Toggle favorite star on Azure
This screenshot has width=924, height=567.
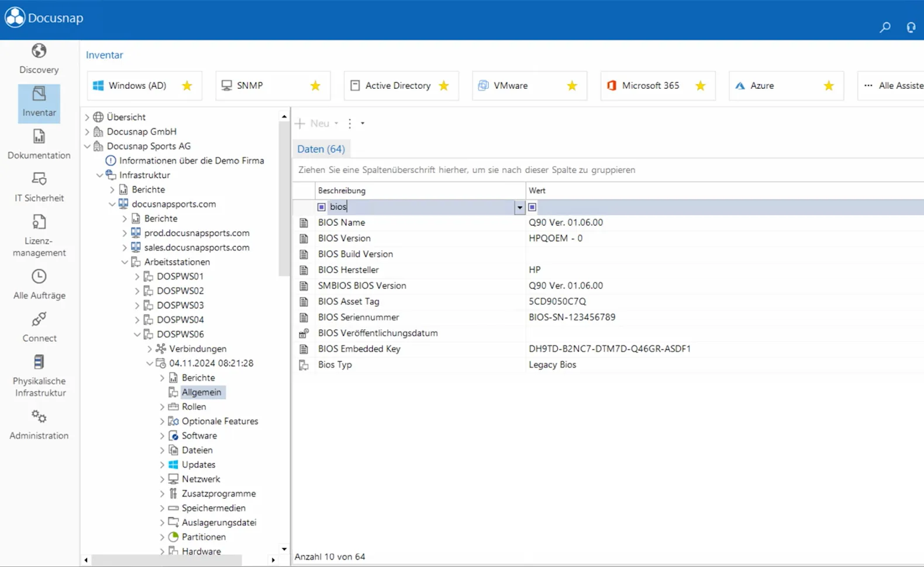(x=829, y=86)
